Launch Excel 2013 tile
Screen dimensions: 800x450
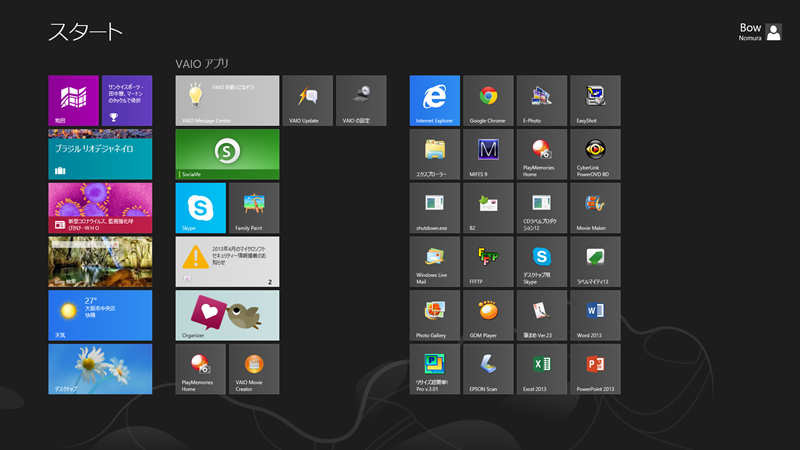pyautogui.click(x=542, y=369)
